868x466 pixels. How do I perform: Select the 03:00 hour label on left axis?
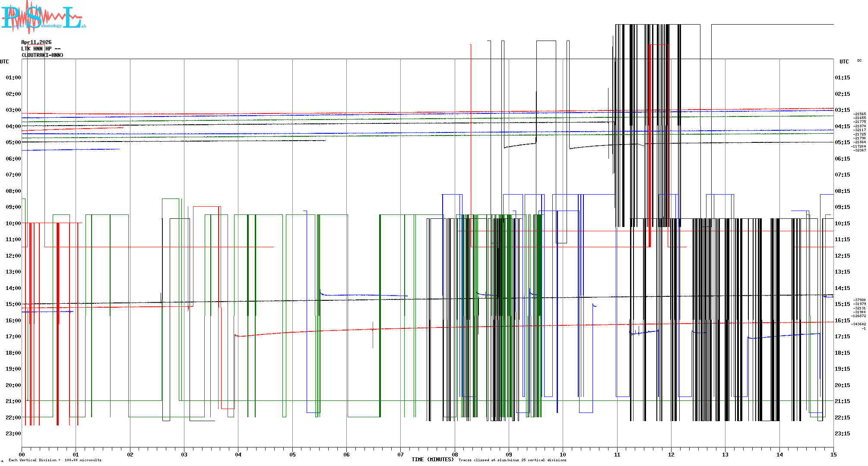[13, 110]
